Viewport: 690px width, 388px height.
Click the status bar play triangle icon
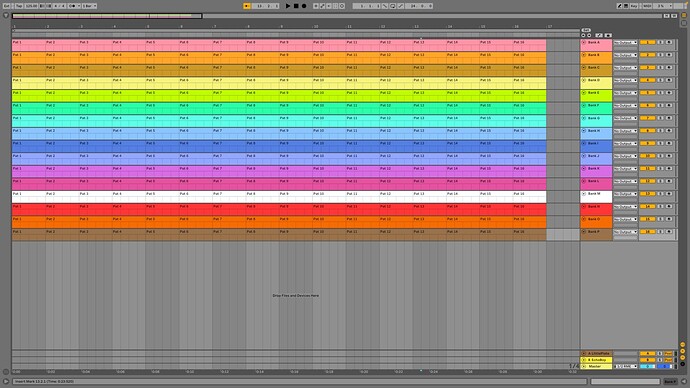(6, 381)
